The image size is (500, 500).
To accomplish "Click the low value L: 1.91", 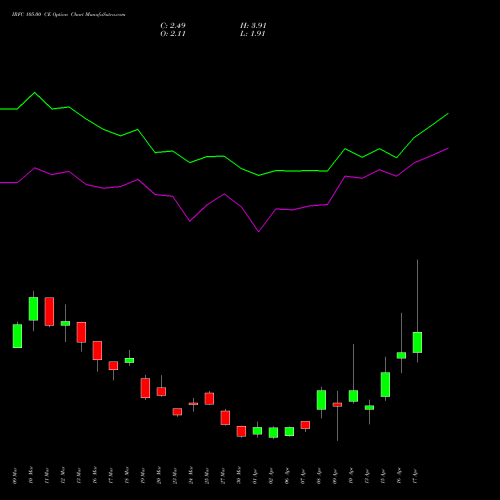I will [x=252, y=34].
